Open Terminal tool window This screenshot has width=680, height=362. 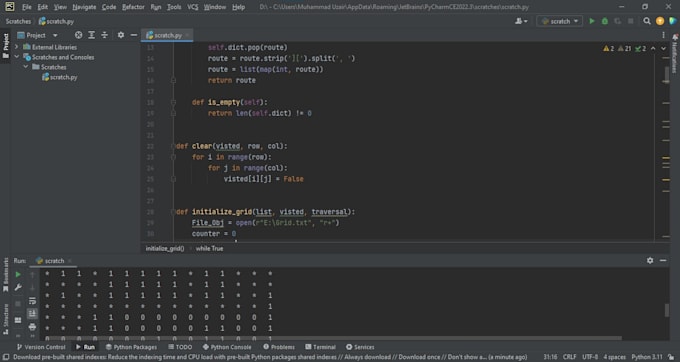[x=320, y=347]
